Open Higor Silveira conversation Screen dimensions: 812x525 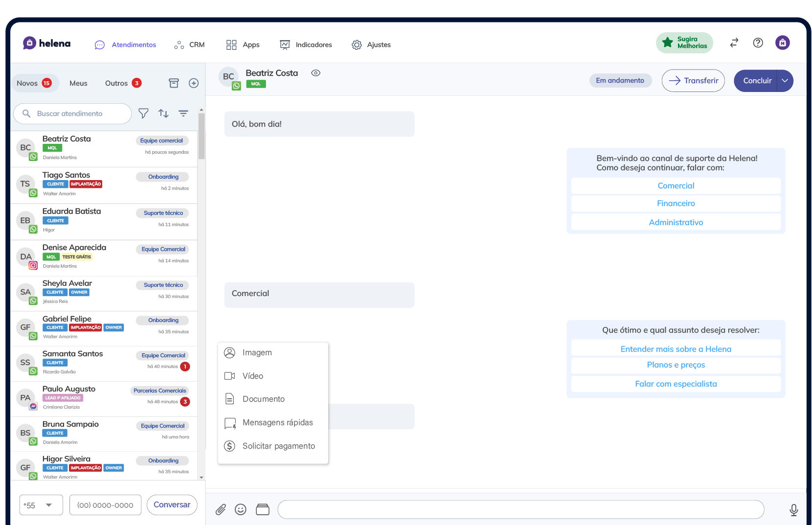[104, 466]
